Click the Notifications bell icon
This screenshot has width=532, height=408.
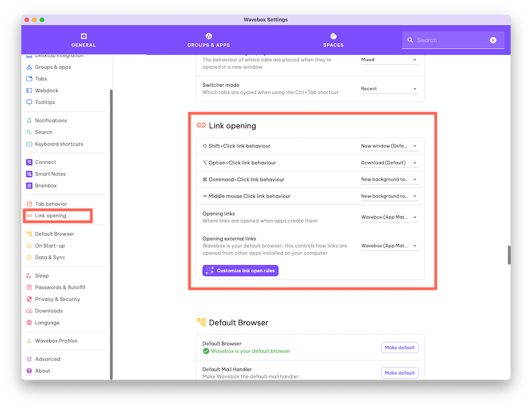[x=29, y=120]
